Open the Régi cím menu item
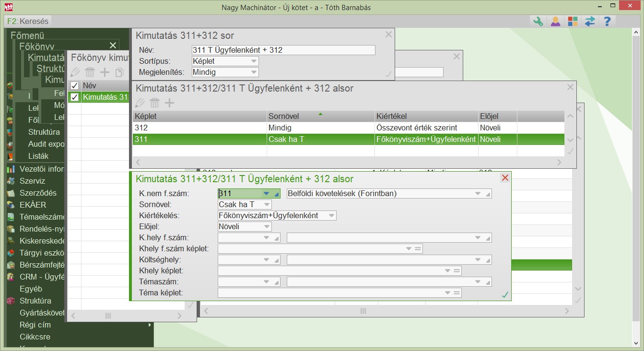The width and height of the screenshot is (644, 351). click(x=35, y=325)
